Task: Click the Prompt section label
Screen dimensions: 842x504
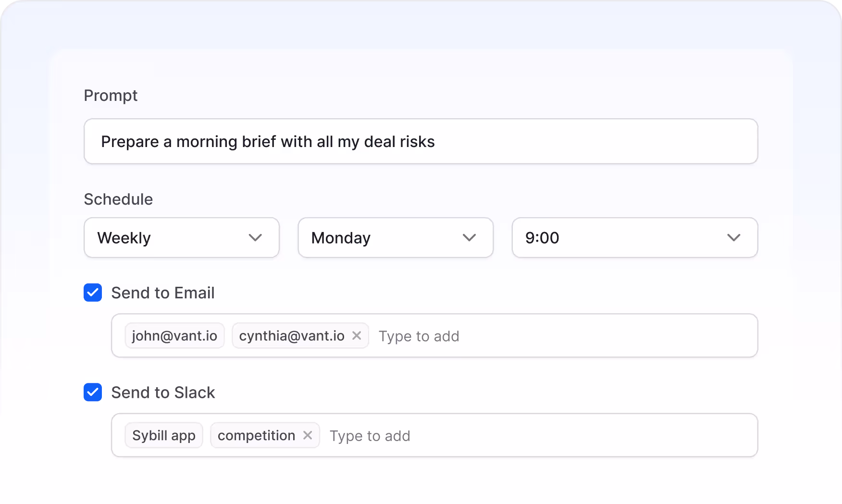Action: pyautogui.click(x=111, y=96)
